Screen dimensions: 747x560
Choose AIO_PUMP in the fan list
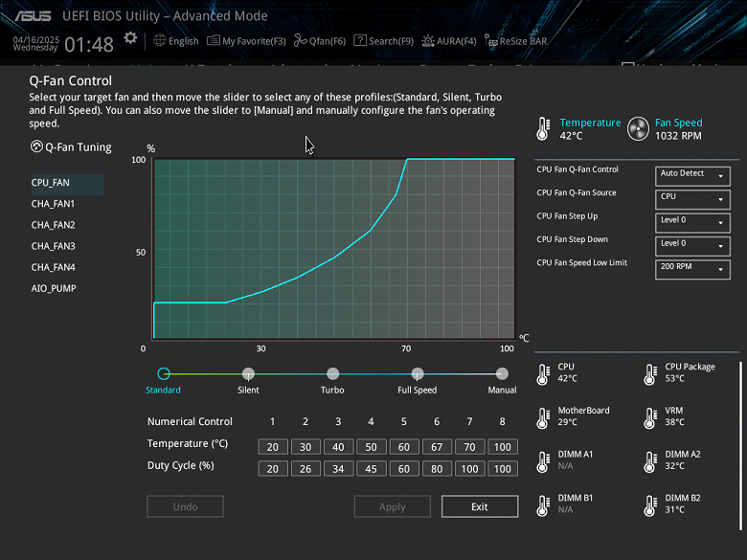point(54,288)
